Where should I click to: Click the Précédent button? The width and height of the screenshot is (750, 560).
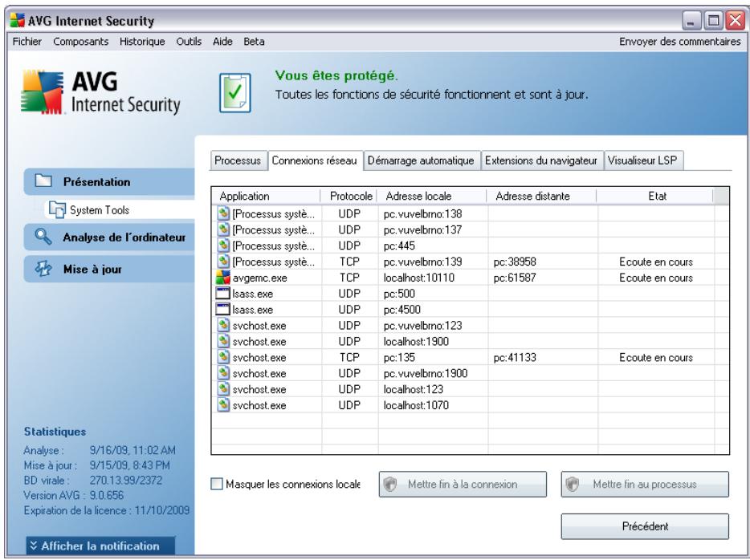click(645, 526)
